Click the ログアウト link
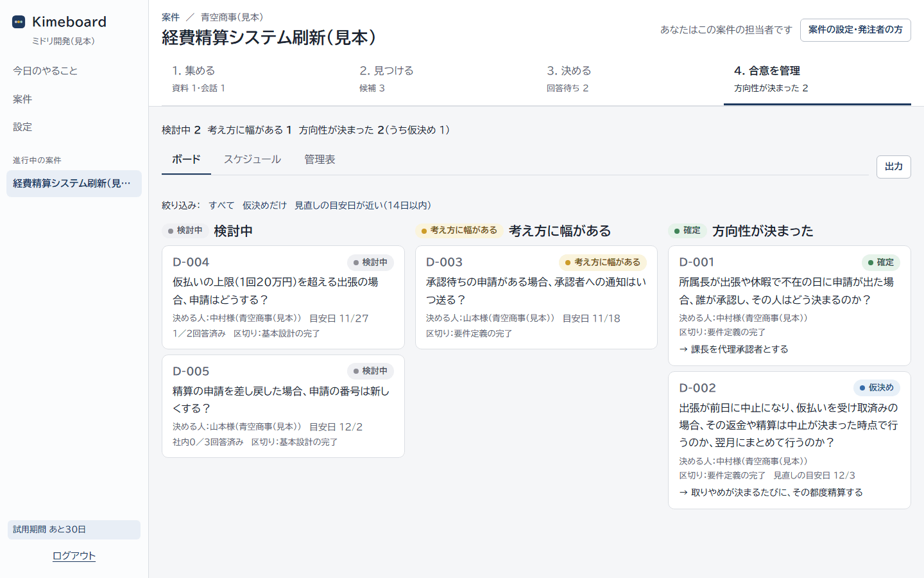This screenshot has height=578, width=924. tap(74, 556)
